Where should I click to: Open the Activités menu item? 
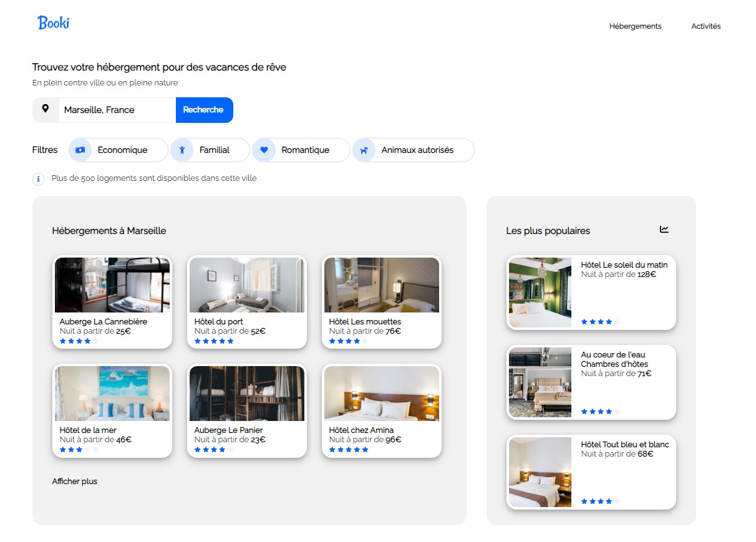click(x=706, y=26)
